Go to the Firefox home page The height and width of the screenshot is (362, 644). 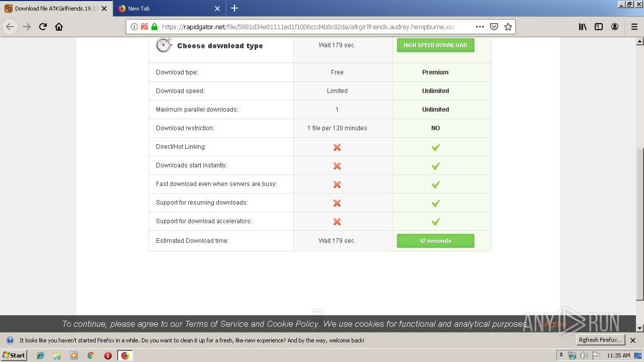[59, 27]
